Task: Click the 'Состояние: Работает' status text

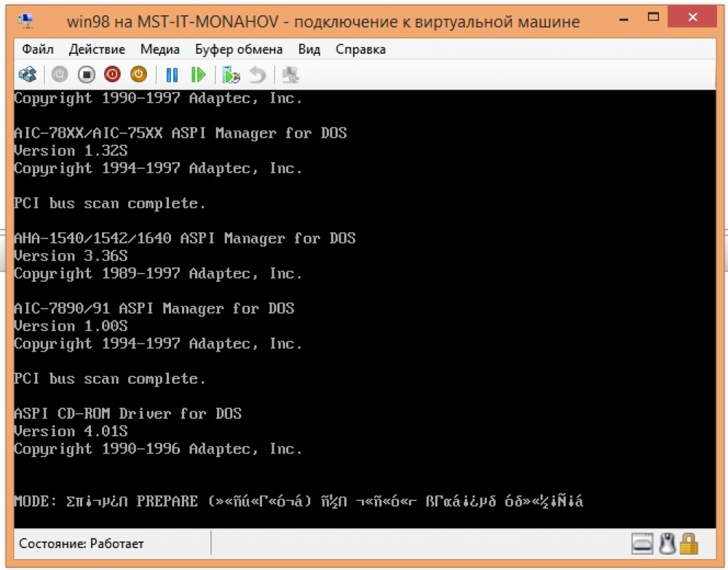Action: click(x=82, y=544)
